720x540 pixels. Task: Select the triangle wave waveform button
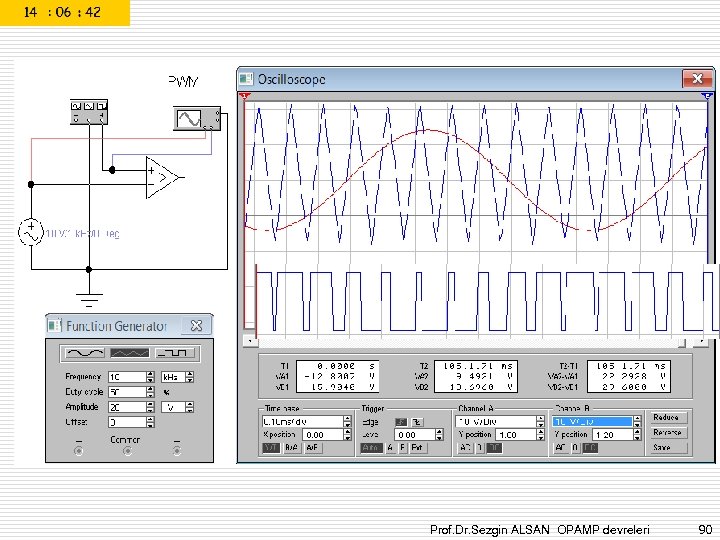click(x=129, y=353)
